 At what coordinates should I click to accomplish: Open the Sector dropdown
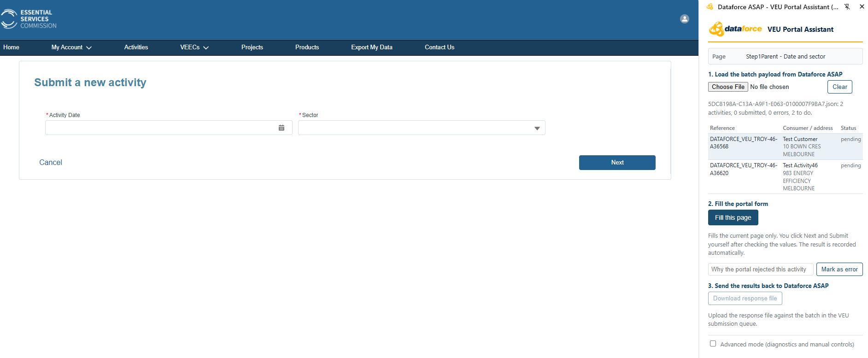tap(422, 128)
